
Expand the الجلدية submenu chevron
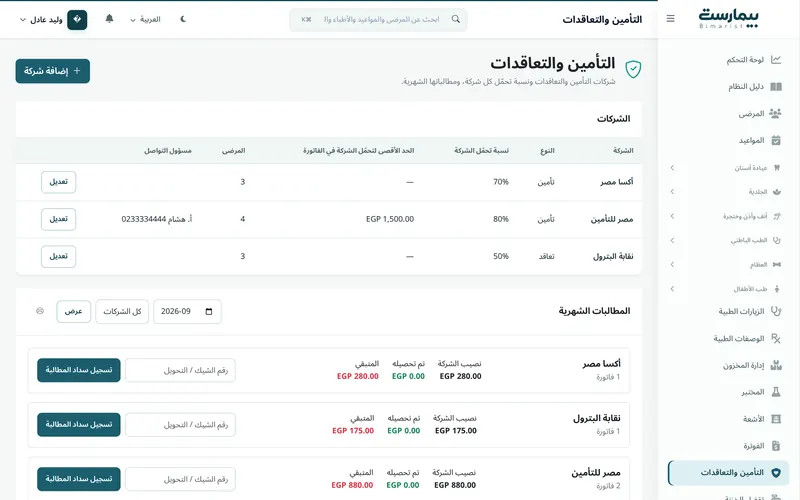[672, 192]
